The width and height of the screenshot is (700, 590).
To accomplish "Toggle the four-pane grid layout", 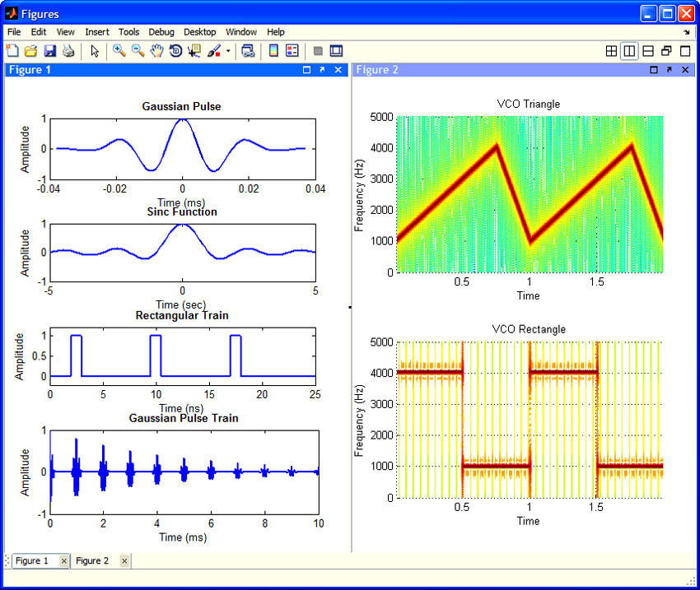I will tap(611, 50).
